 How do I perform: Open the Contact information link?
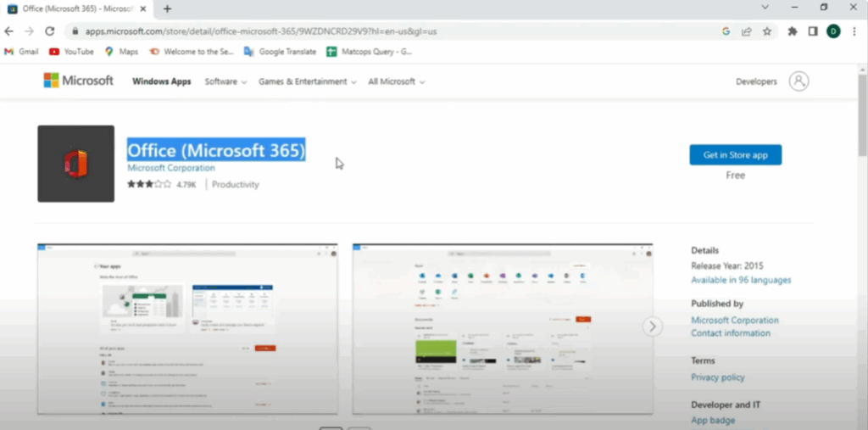(730, 333)
